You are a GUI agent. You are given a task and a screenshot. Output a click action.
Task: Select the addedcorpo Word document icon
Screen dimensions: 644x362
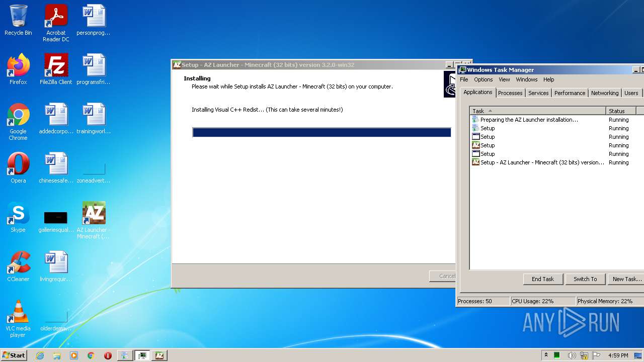(x=56, y=119)
